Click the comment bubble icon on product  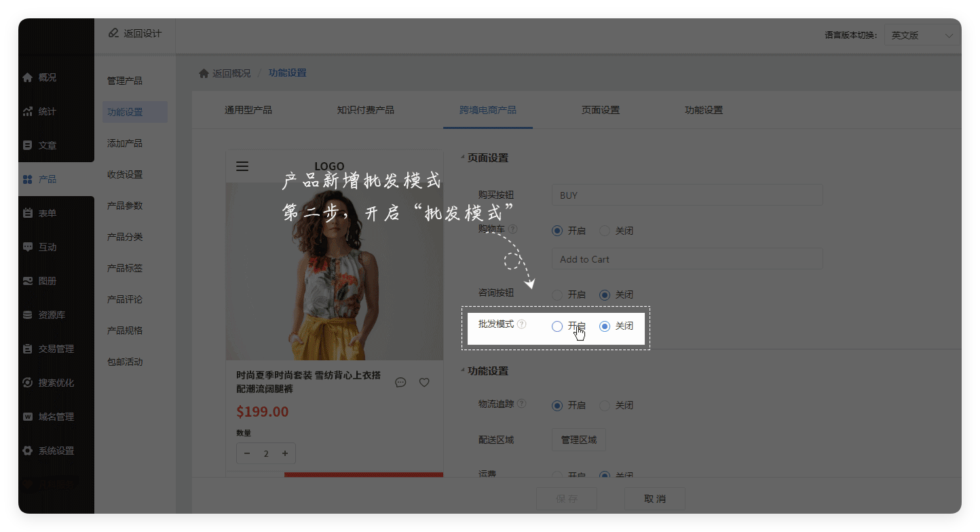(x=400, y=383)
